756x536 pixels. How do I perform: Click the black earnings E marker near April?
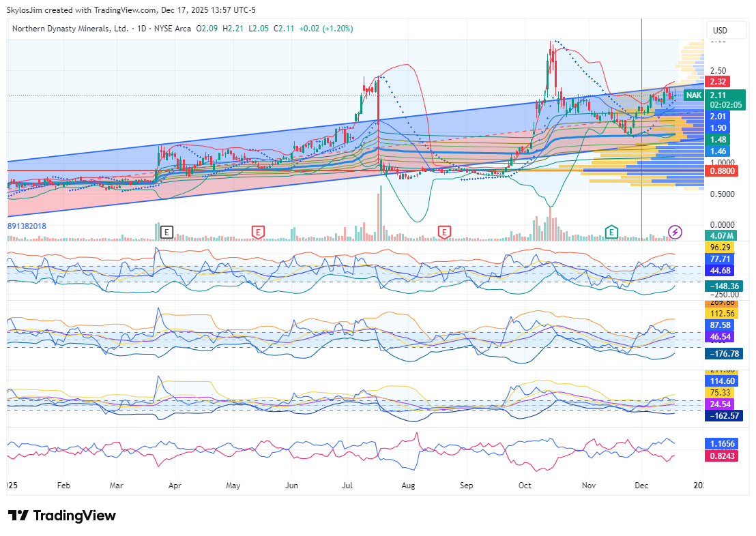166,233
